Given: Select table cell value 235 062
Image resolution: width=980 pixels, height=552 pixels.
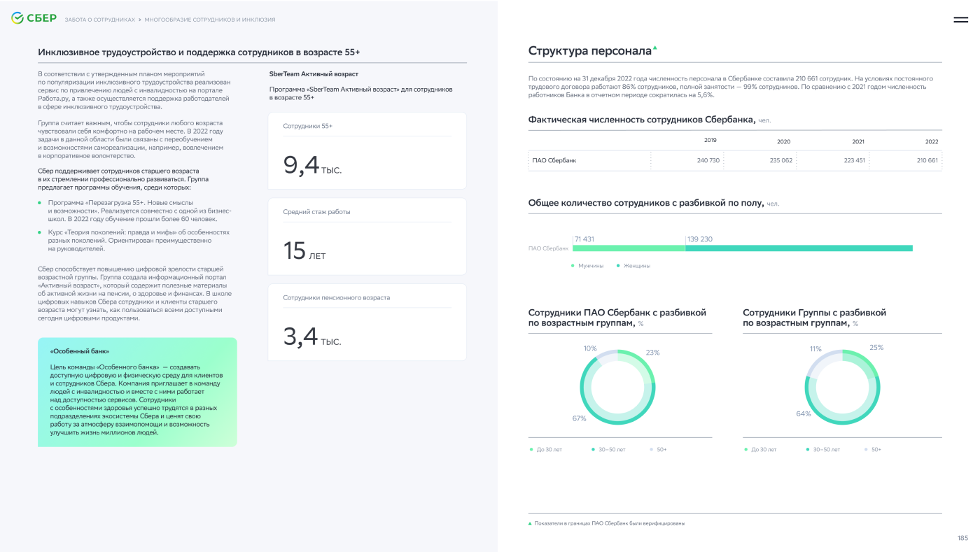Looking at the screenshot, I should (x=781, y=160).
